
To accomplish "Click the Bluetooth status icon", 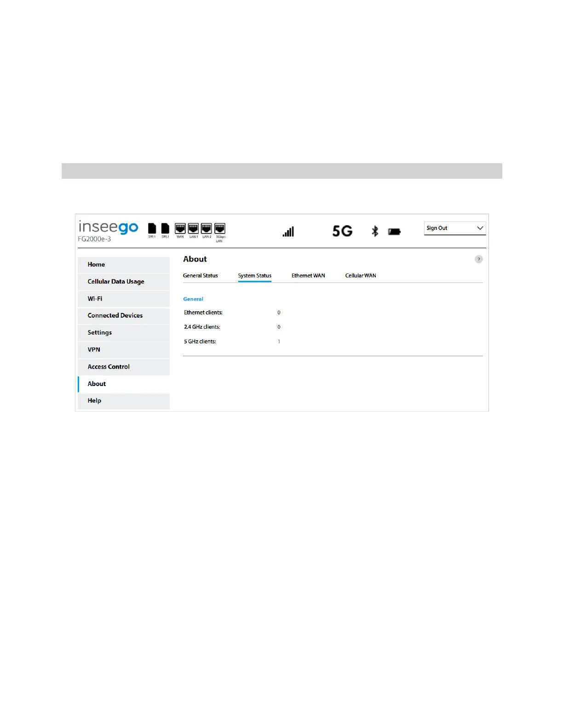I will click(x=375, y=231).
